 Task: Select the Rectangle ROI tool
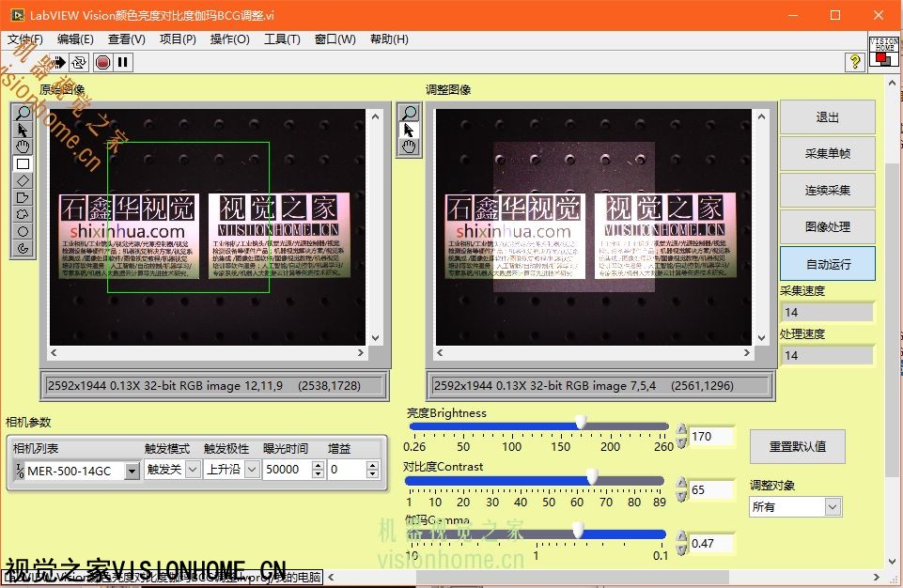pyautogui.click(x=23, y=163)
